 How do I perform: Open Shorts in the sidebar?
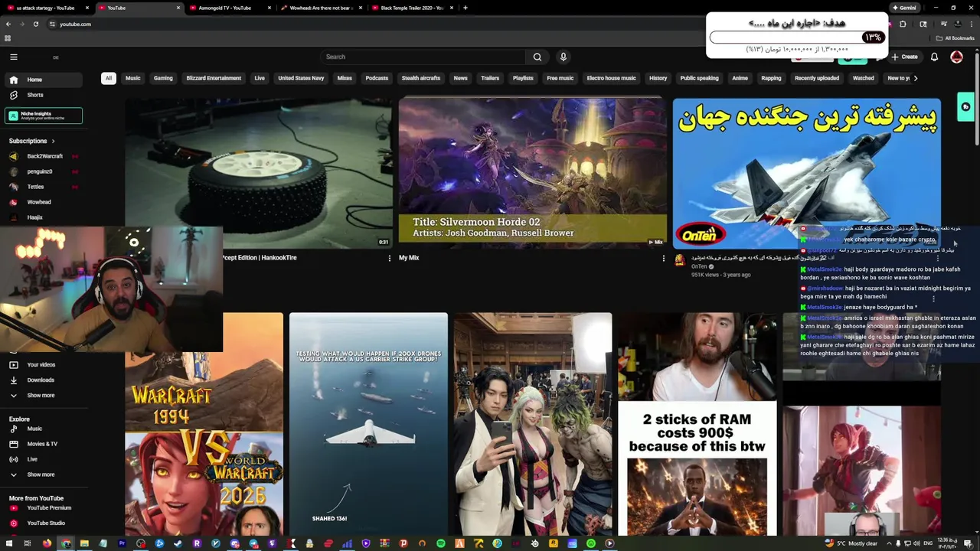point(44,95)
